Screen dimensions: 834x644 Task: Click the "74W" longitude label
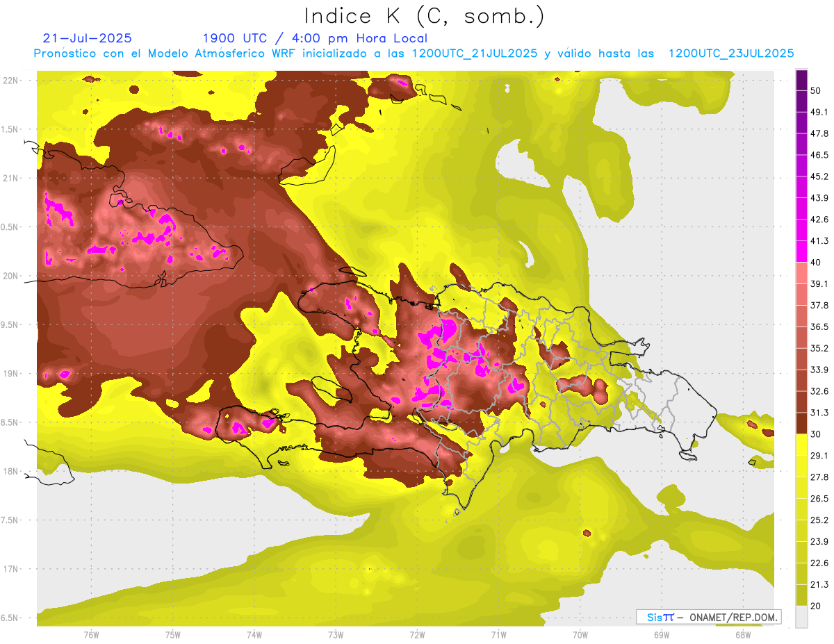click(254, 634)
